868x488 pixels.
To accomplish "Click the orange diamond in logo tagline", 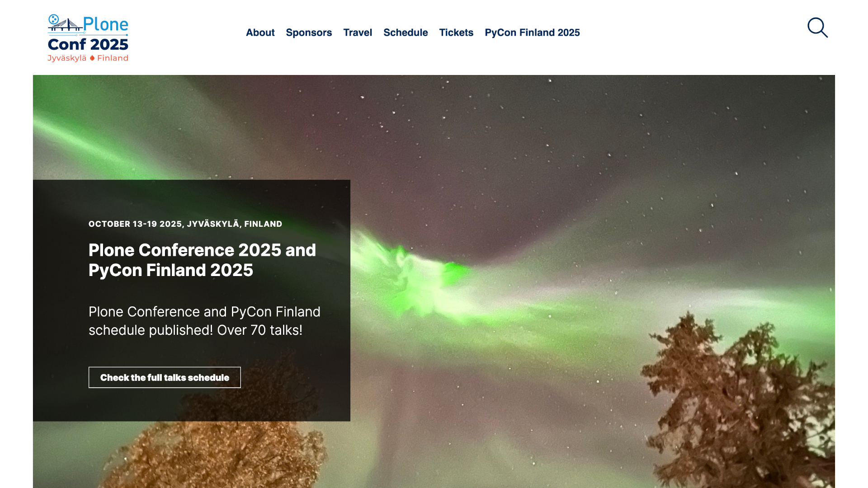I will (92, 58).
